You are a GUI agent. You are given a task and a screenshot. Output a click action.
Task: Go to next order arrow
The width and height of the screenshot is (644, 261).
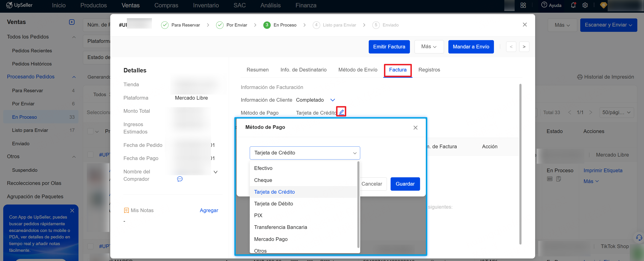[x=524, y=47]
